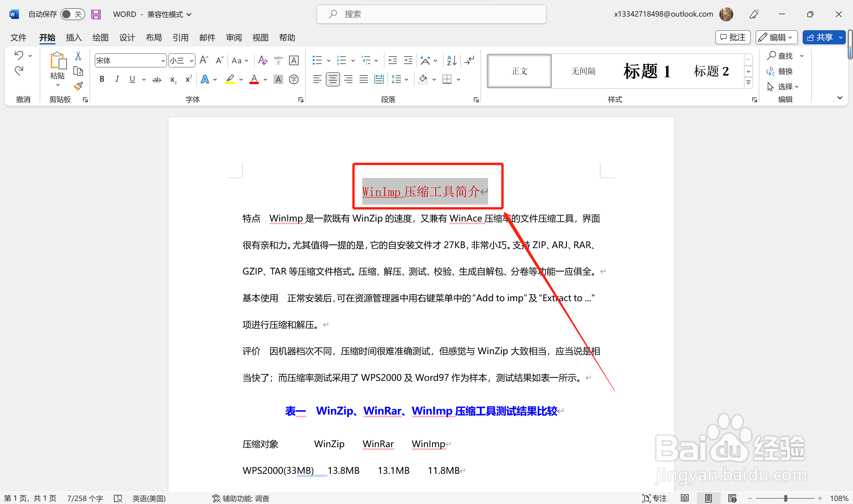Select the Format Painter tool
853x504 pixels.
pos(78,86)
